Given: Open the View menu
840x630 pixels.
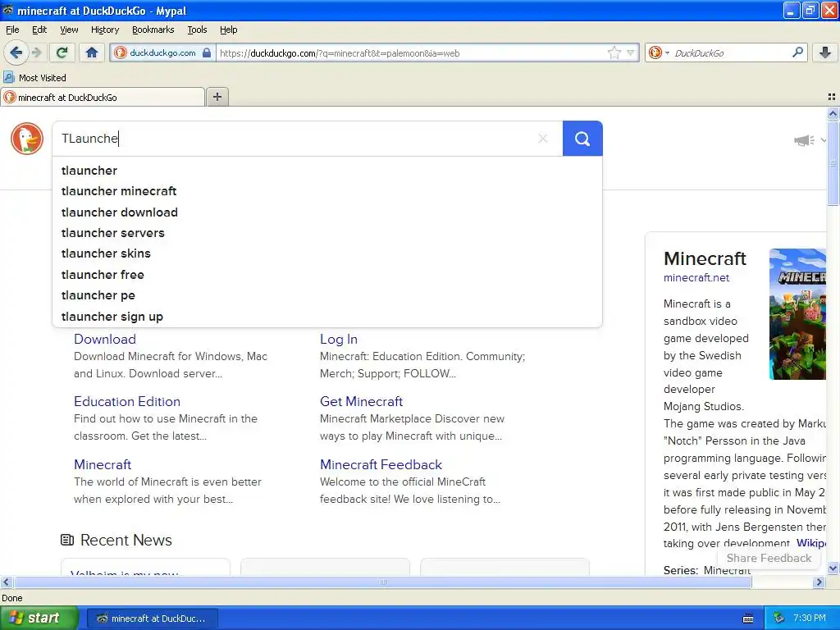Looking at the screenshot, I should tap(69, 30).
